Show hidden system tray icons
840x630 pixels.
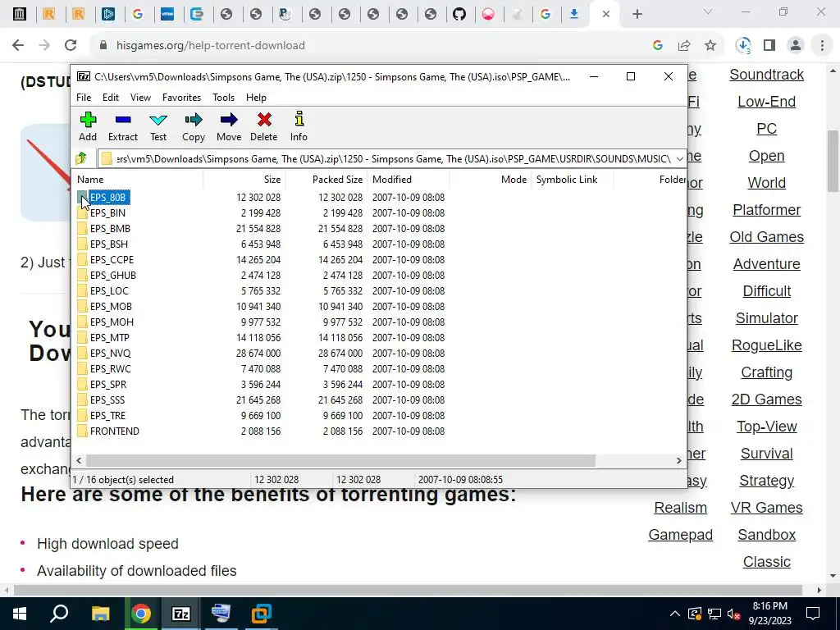click(675, 614)
